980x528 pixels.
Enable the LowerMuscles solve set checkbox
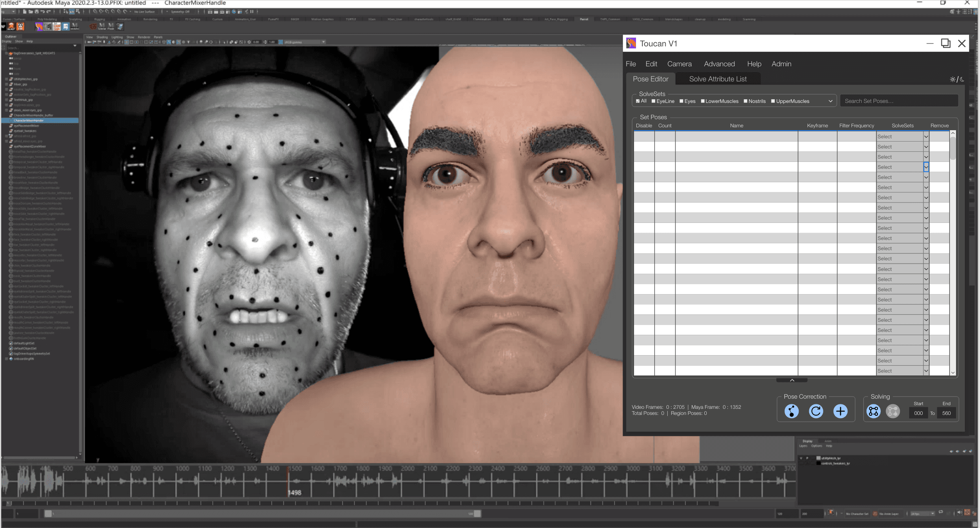click(703, 101)
